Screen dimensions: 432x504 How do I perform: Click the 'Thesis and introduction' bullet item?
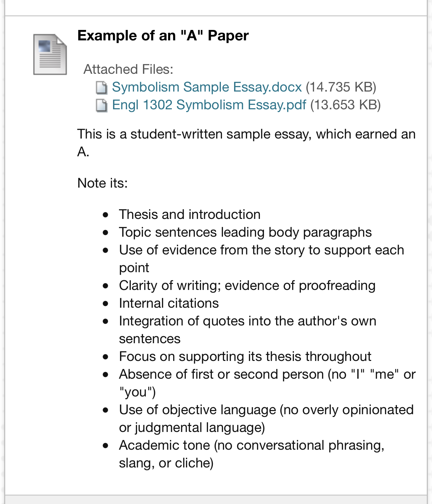coord(190,214)
